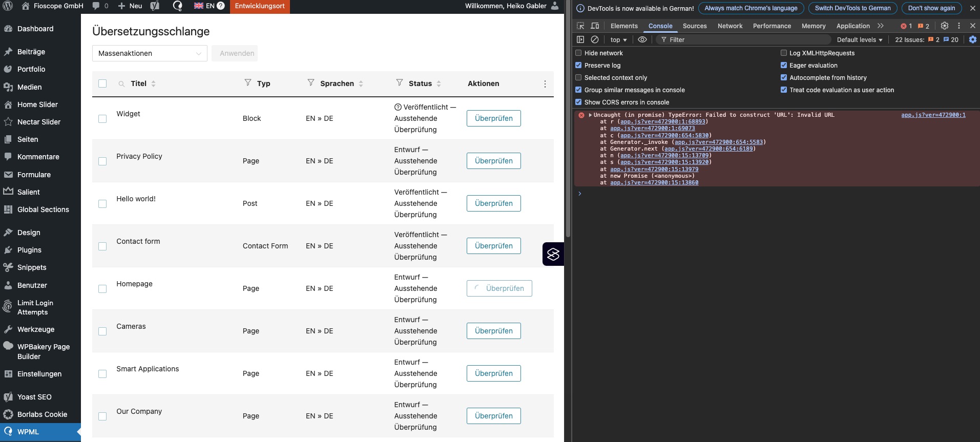The width and height of the screenshot is (980, 442).
Task: Toggle the device toolbar icon
Action: tap(595, 26)
